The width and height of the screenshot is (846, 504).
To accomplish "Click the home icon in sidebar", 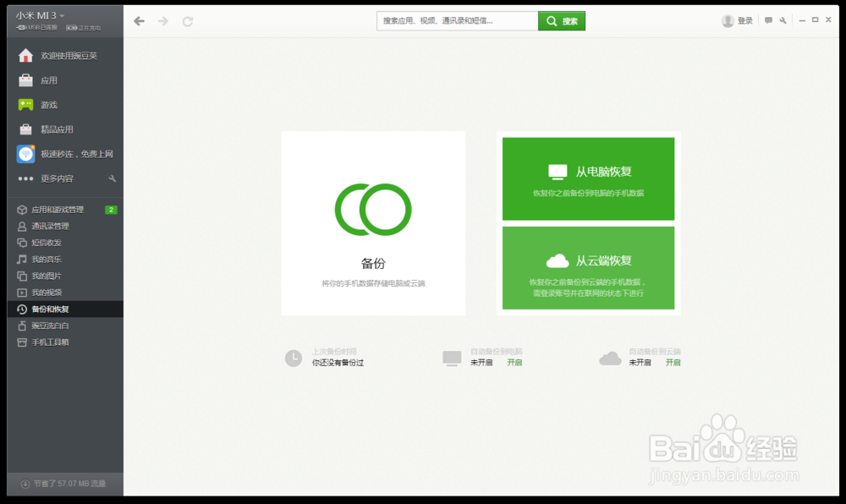I will pyautogui.click(x=25, y=56).
